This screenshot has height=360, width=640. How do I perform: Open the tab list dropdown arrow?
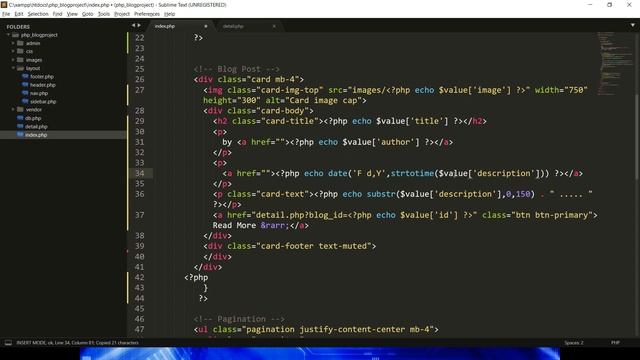[x=633, y=25]
